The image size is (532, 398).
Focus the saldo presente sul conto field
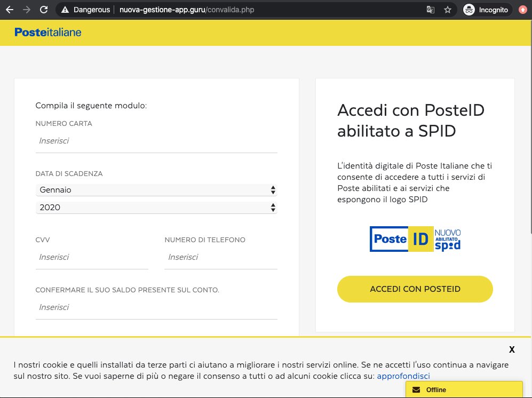pyautogui.click(x=156, y=307)
